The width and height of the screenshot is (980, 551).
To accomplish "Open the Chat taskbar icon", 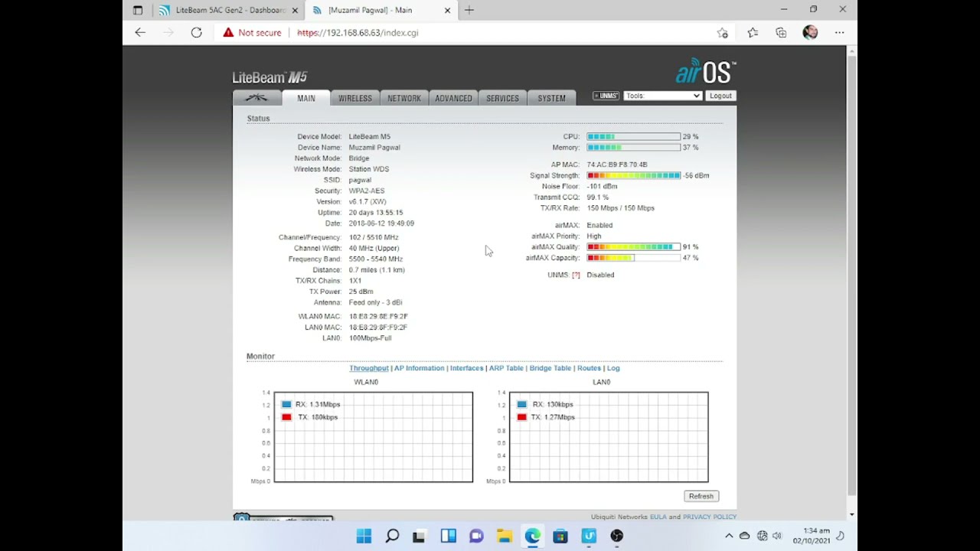I will coord(476,536).
